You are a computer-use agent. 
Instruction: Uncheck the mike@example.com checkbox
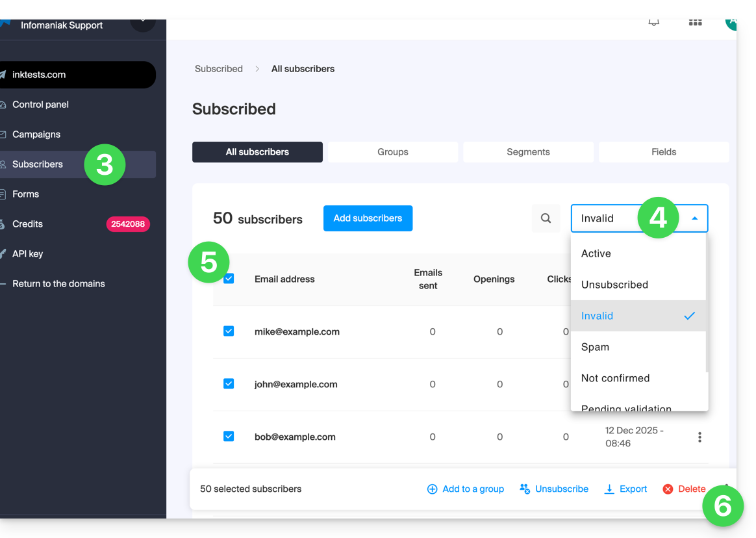(x=229, y=331)
